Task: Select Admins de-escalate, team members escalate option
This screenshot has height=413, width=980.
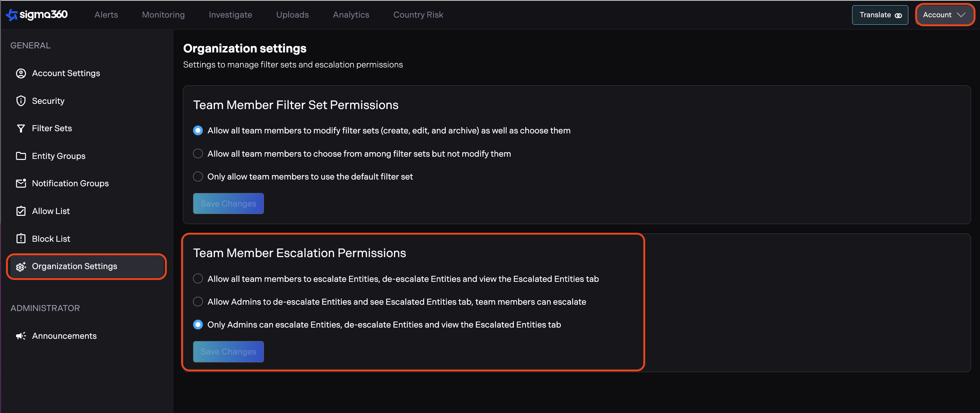Action: click(198, 302)
